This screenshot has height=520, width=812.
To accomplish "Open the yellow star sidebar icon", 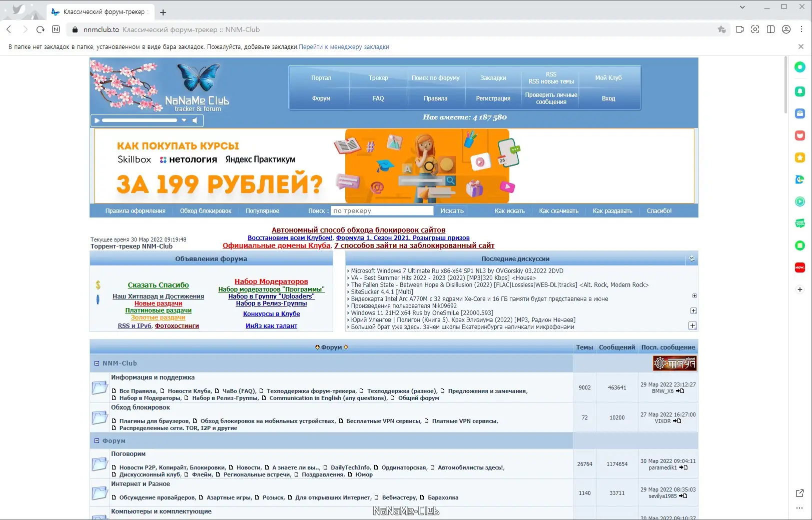I will 800,157.
